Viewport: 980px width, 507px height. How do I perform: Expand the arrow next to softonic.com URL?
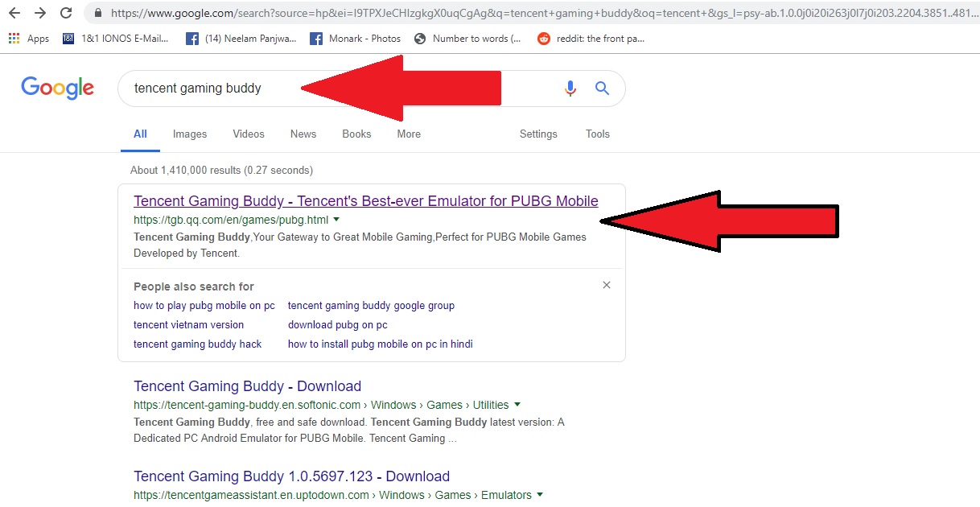(517, 405)
